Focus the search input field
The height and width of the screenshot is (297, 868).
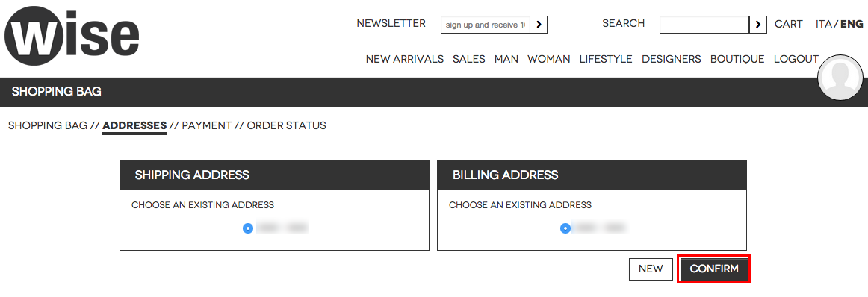point(704,25)
